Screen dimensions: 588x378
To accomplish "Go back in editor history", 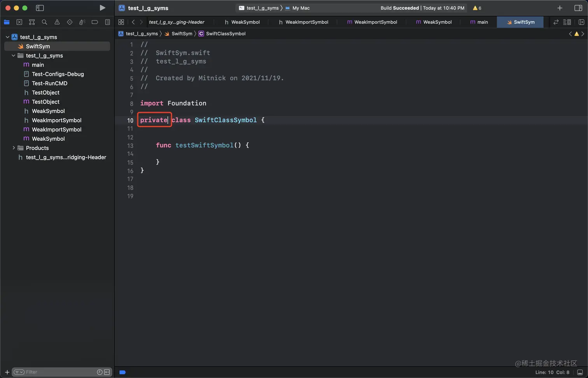I will [x=133, y=22].
